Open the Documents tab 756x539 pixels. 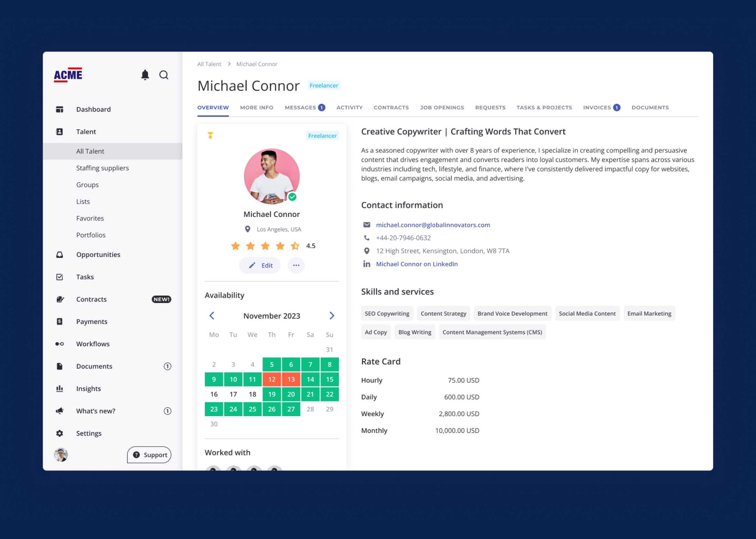[x=650, y=108]
